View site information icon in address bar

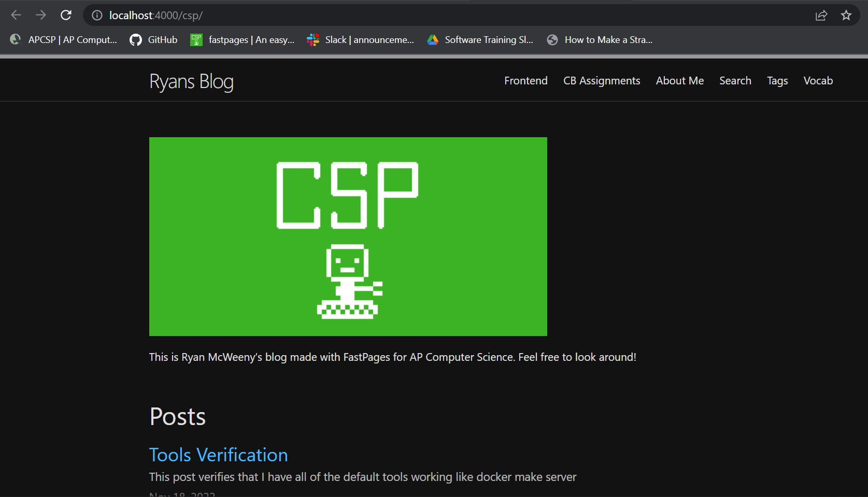[97, 16]
